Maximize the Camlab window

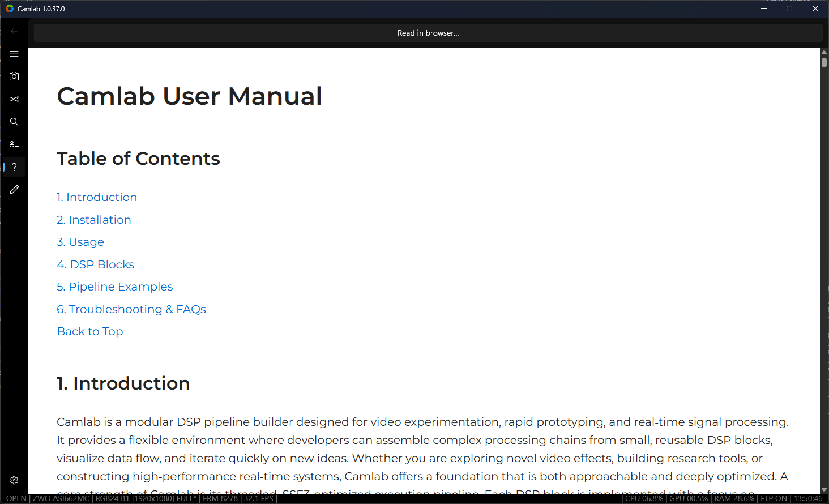coord(789,8)
